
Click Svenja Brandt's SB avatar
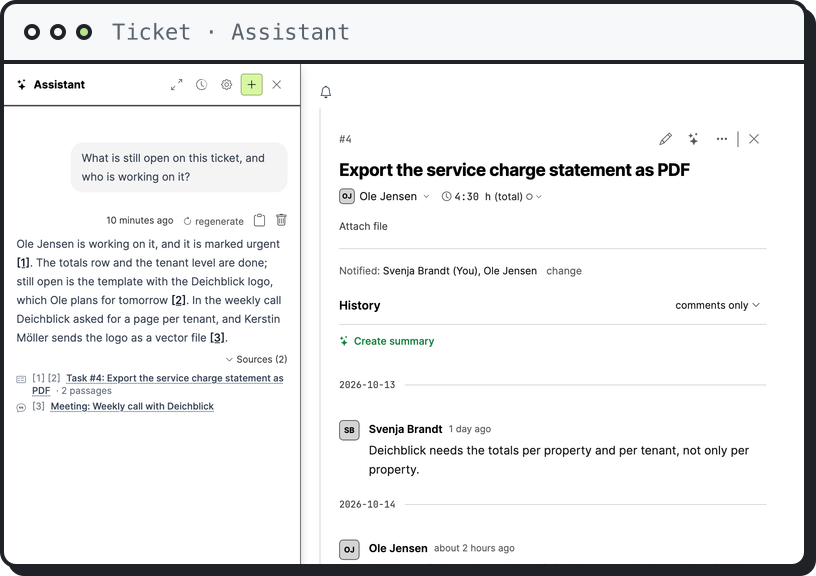349,430
